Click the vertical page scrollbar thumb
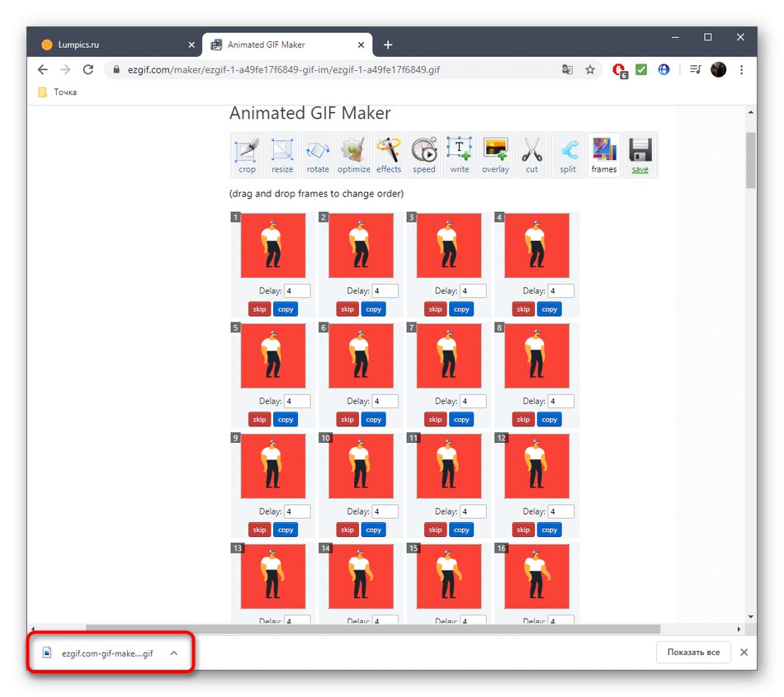This screenshot has width=784, height=697. [x=750, y=160]
